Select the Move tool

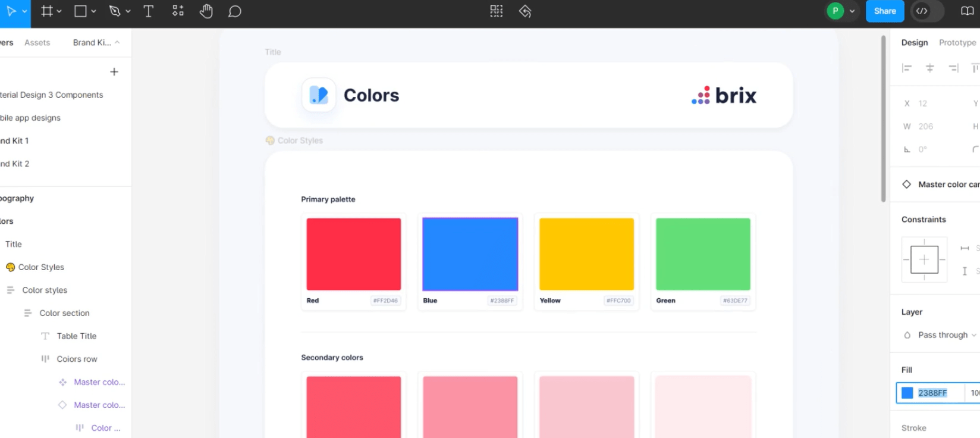[11, 11]
